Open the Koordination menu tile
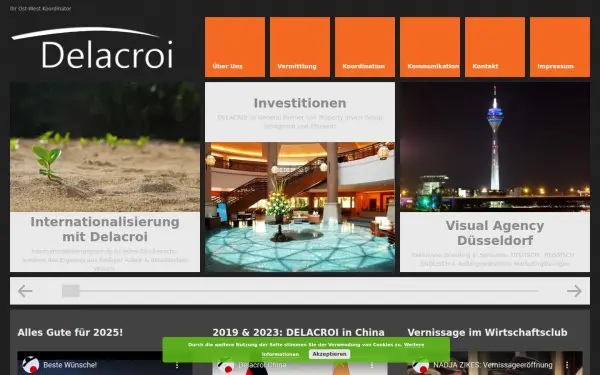600x375 pixels. click(365, 47)
